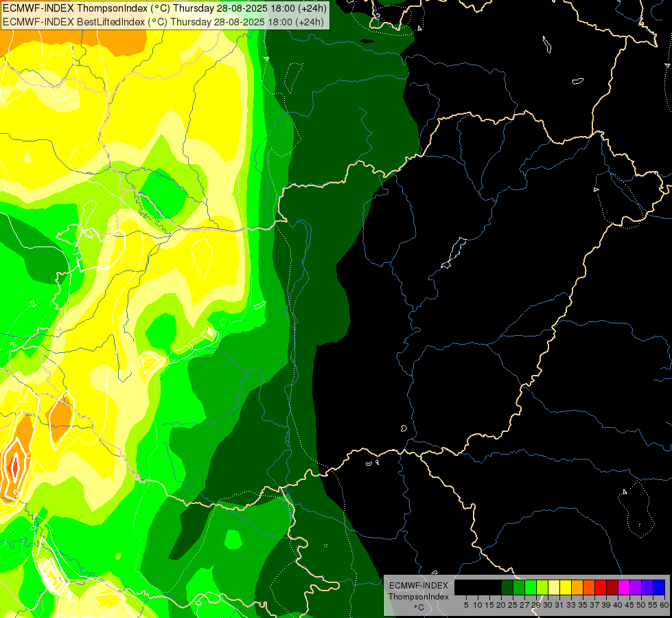Click the yellow-green legend swatch (29-30)
This screenshot has height=618, width=672.
pyautogui.click(x=542, y=587)
